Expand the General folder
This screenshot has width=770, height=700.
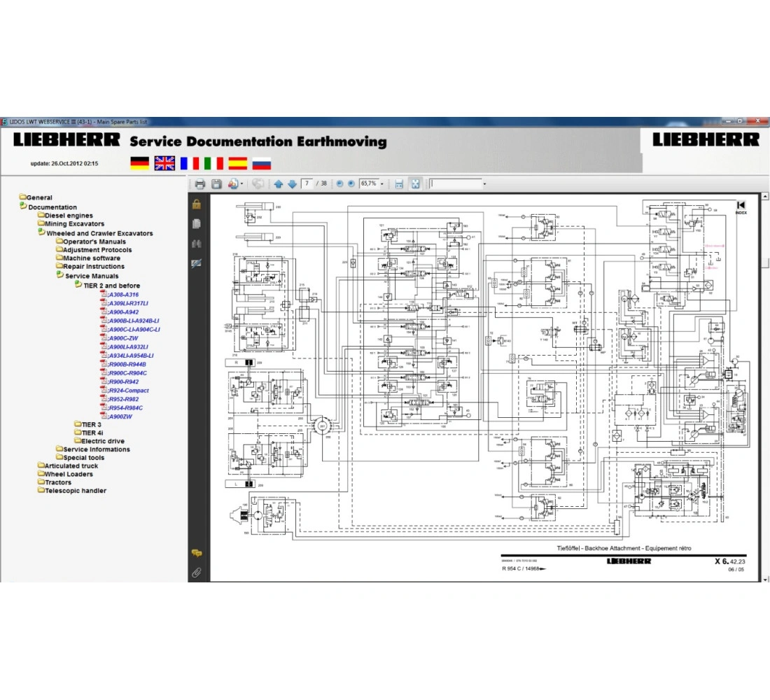coord(36,197)
